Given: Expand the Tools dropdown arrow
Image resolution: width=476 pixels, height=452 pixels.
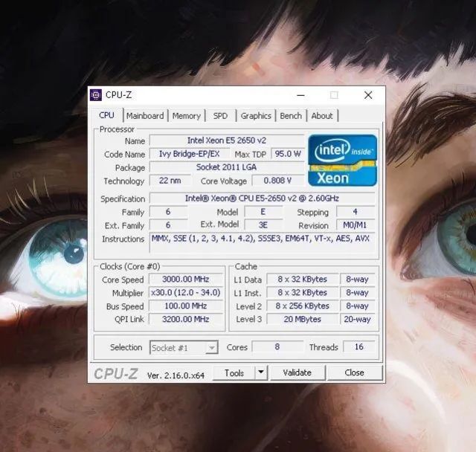Looking at the screenshot, I should point(261,372).
